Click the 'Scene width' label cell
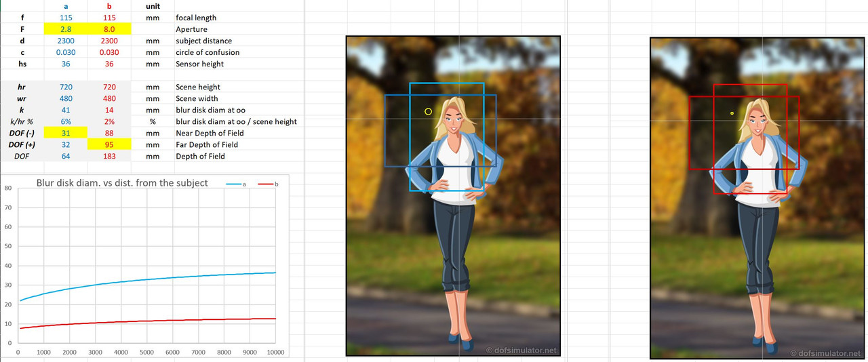The width and height of the screenshot is (868, 362). [197, 98]
